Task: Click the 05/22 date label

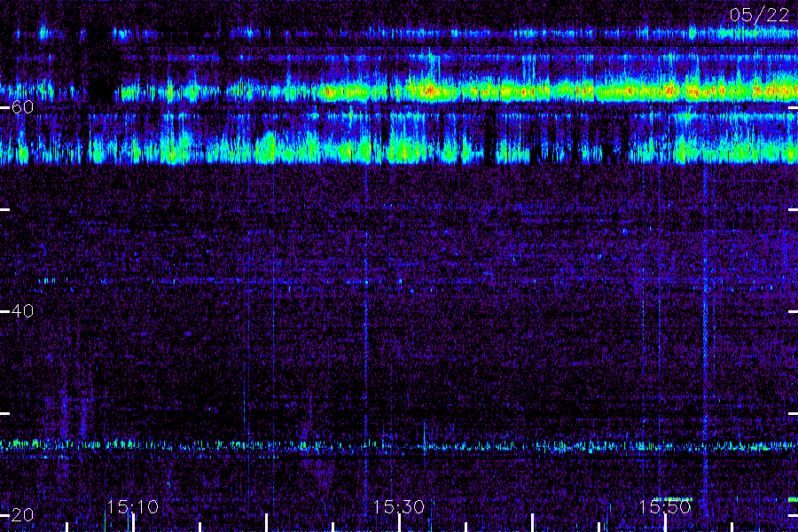Action: click(759, 15)
